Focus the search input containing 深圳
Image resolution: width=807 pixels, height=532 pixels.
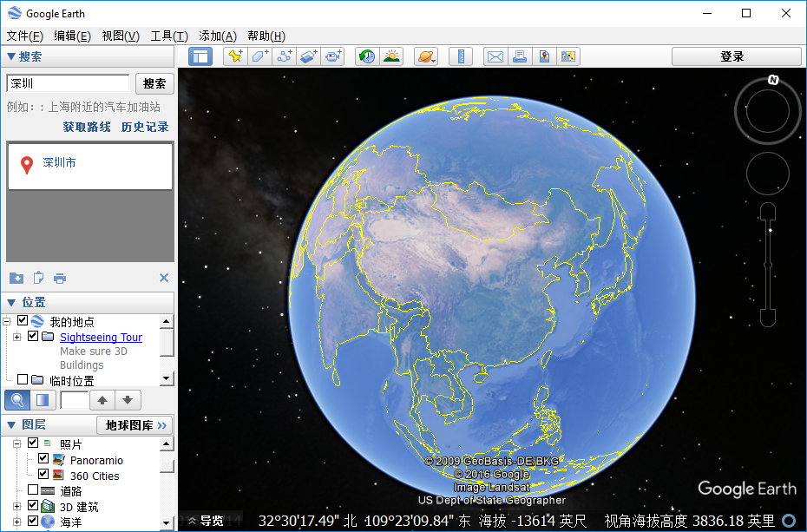[x=68, y=83]
